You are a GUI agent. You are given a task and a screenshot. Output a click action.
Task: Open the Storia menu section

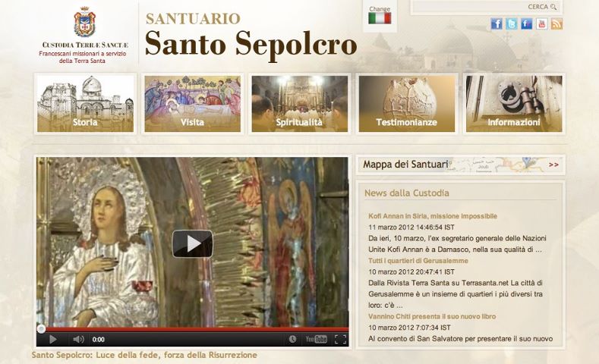(85, 104)
